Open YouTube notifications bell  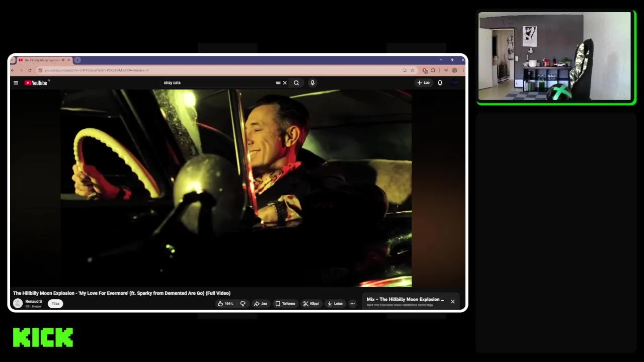440,83
